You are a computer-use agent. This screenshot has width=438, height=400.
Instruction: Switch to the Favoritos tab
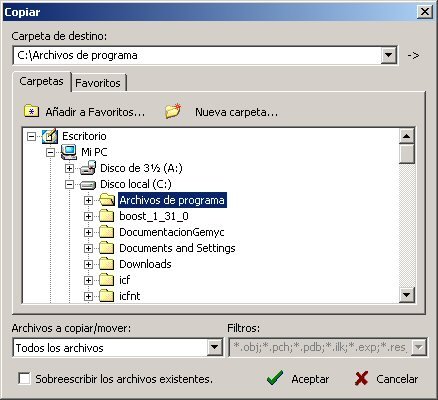(98, 83)
